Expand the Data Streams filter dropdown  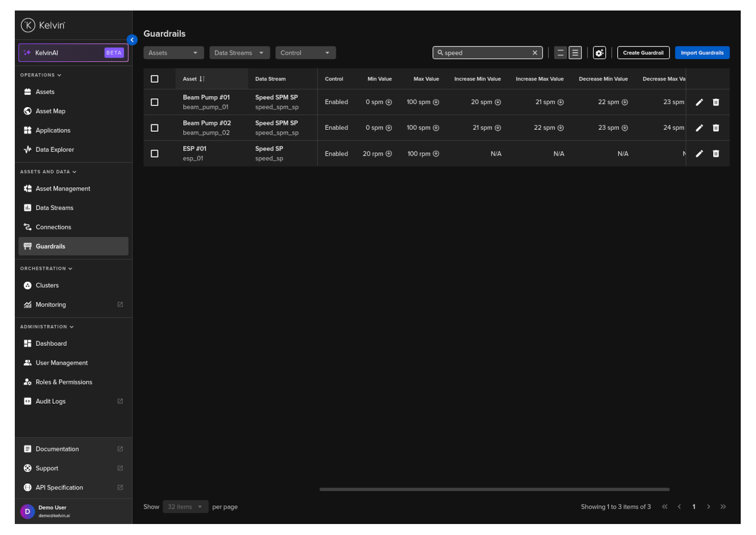pyautogui.click(x=239, y=53)
